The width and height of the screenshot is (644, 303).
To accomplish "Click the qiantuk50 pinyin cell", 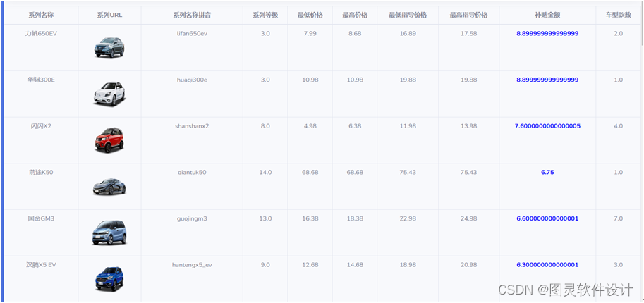I will point(192,173).
